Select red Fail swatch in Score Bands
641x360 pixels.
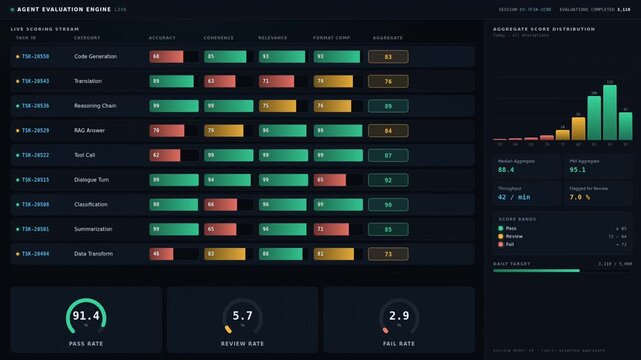point(500,244)
